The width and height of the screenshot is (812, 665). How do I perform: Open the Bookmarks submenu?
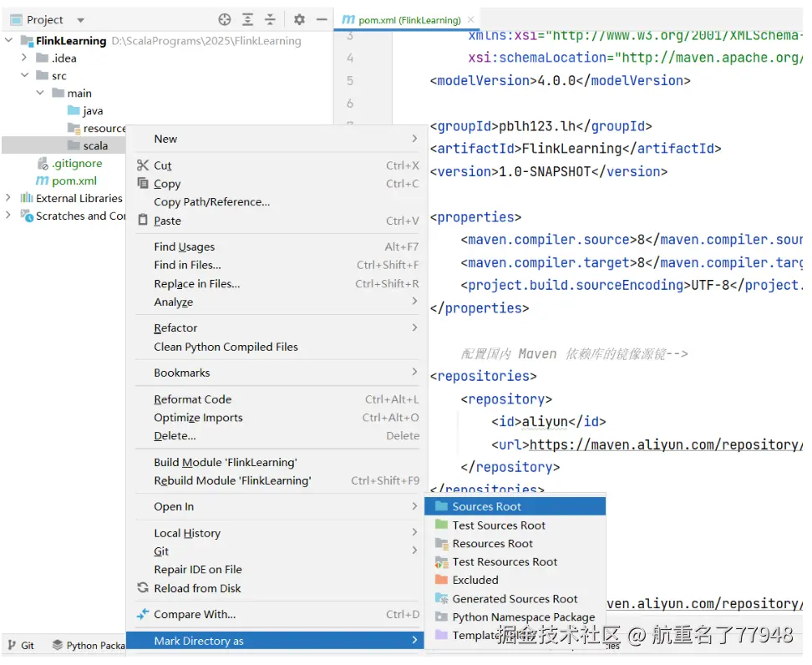point(277,373)
